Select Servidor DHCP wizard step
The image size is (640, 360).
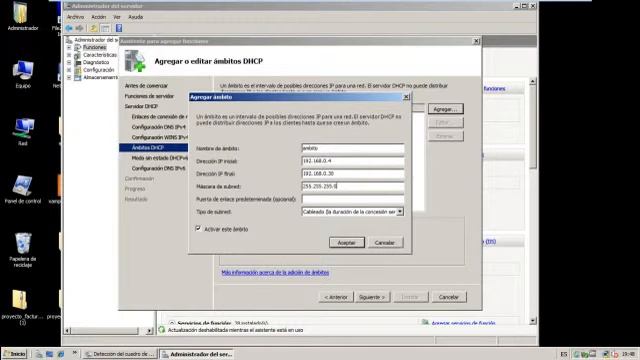141,106
